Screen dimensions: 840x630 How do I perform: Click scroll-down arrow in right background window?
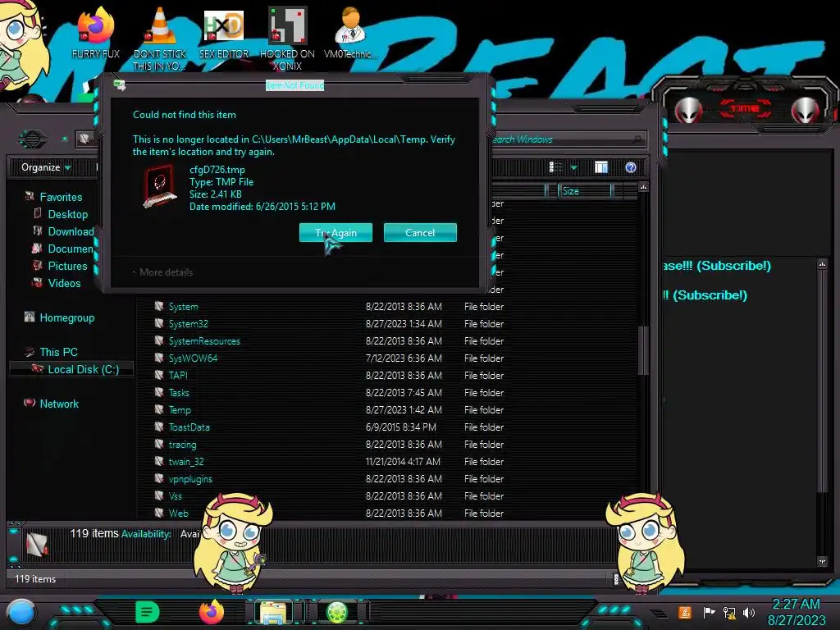822,561
